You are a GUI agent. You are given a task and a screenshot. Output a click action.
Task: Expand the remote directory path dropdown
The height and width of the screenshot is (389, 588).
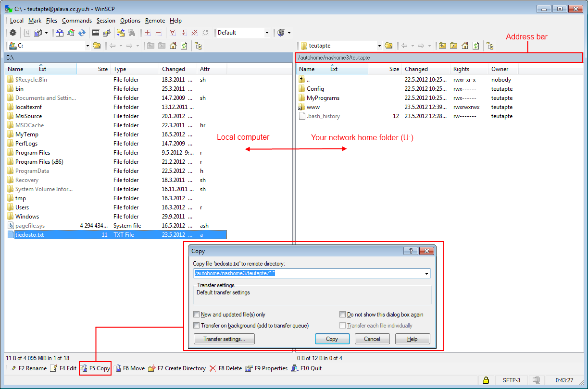(x=426, y=274)
